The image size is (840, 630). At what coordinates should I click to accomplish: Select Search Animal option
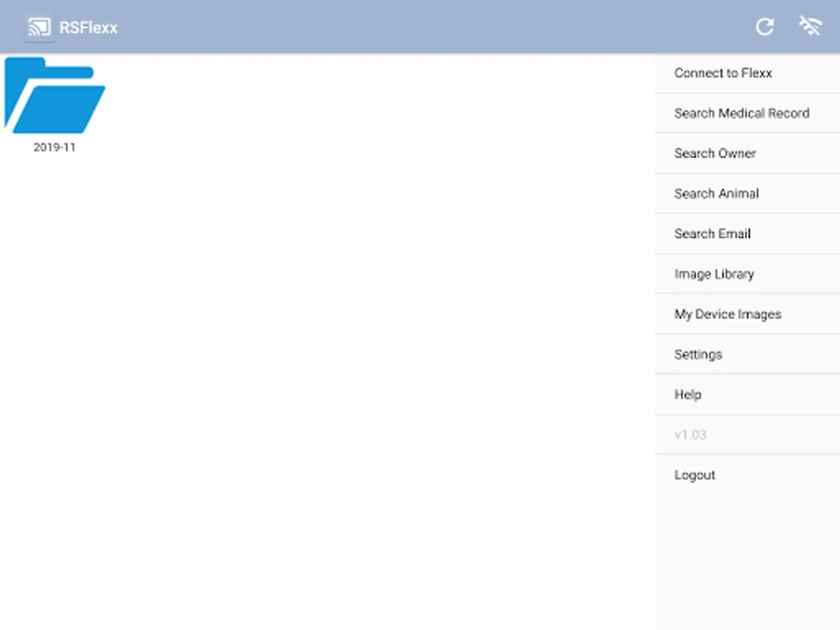pos(748,193)
